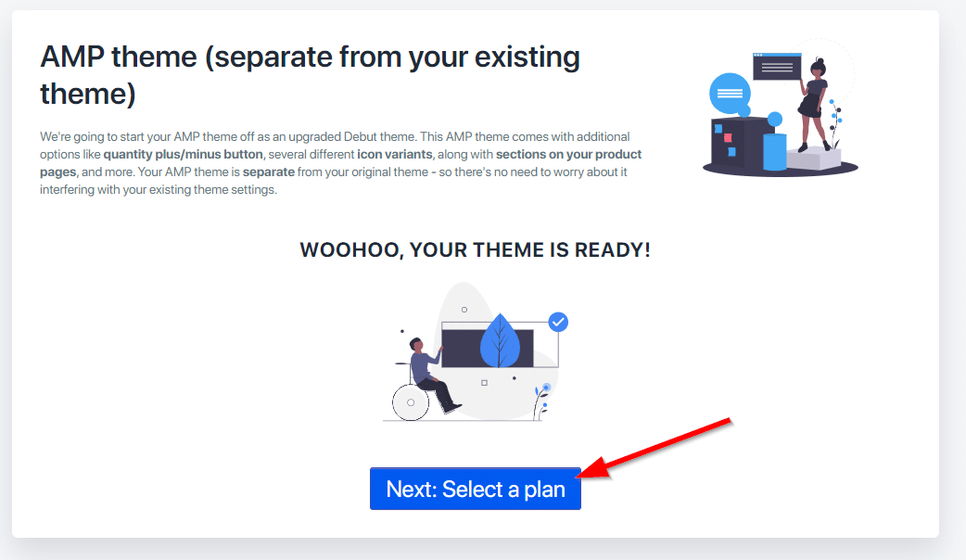Click the blue cylinder shape in top illustration
The width and height of the screenshot is (966, 560).
774,151
